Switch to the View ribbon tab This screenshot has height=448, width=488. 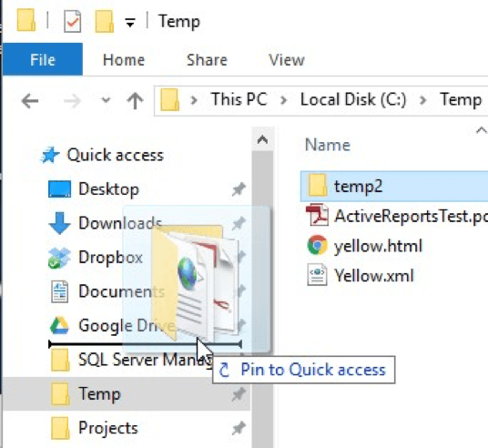tap(287, 60)
